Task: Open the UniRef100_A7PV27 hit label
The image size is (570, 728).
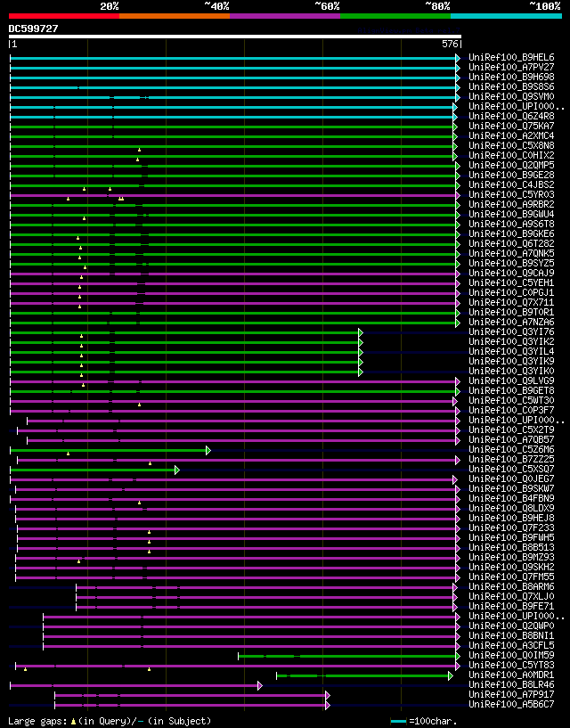Action: pyautogui.click(x=511, y=68)
